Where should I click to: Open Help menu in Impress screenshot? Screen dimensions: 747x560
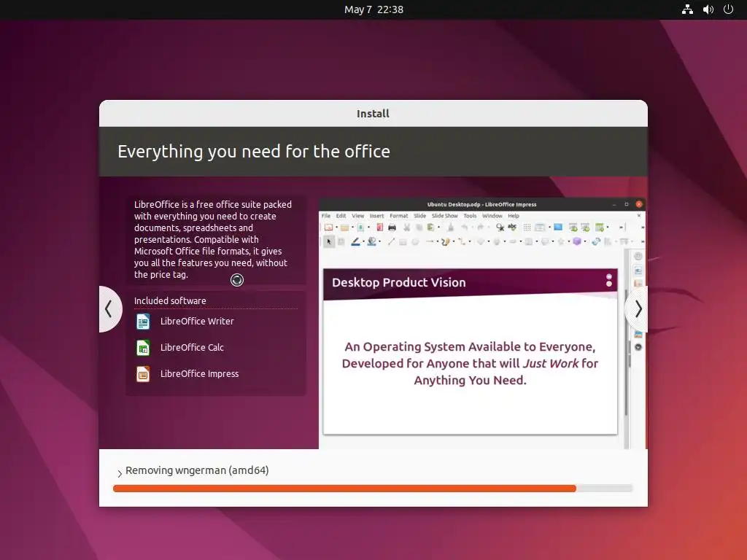pos(514,216)
